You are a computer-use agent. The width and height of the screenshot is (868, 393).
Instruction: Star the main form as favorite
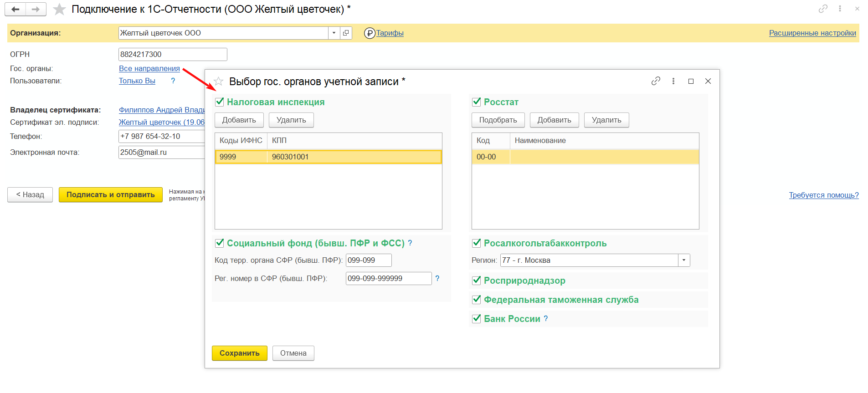60,10
